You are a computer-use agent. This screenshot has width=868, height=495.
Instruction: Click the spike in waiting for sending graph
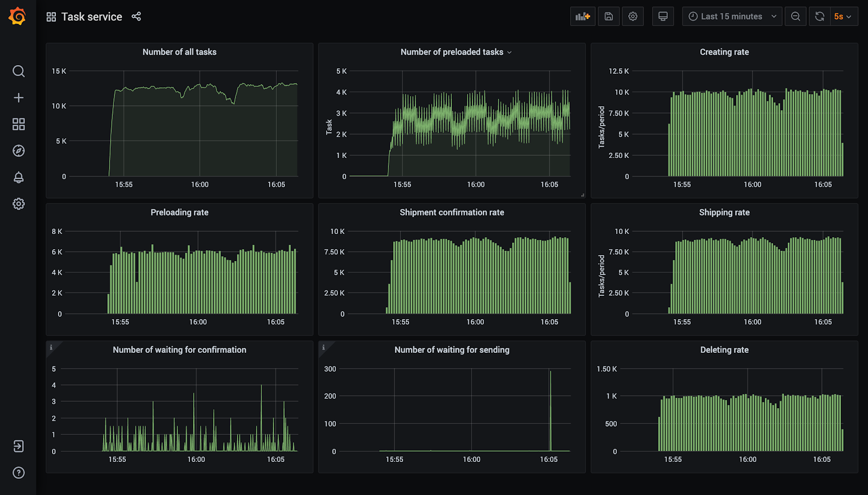click(x=550, y=410)
